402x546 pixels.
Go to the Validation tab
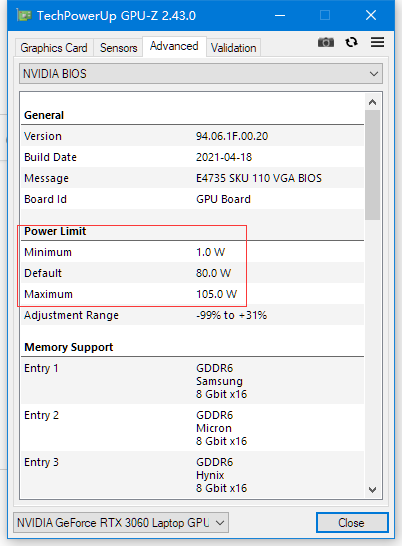click(233, 48)
